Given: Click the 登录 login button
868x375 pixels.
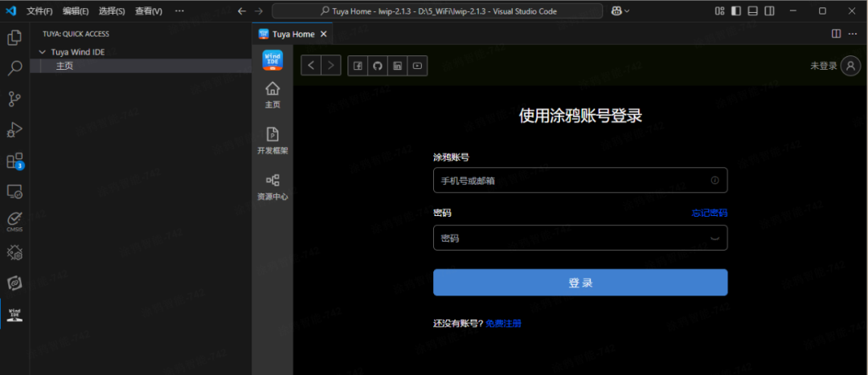Looking at the screenshot, I should (x=580, y=283).
